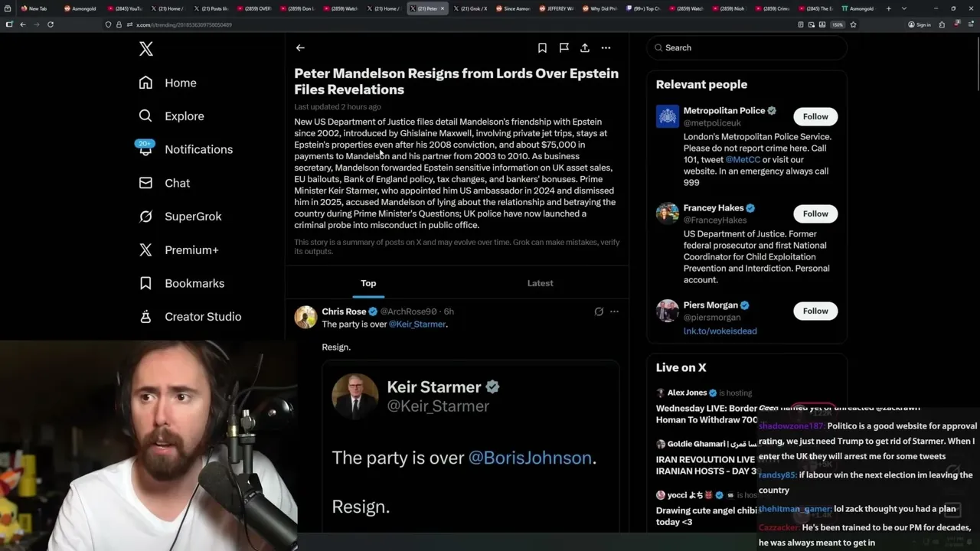Open browser sidebar toggle icon
The image size is (980, 551).
tap(9, 24)
